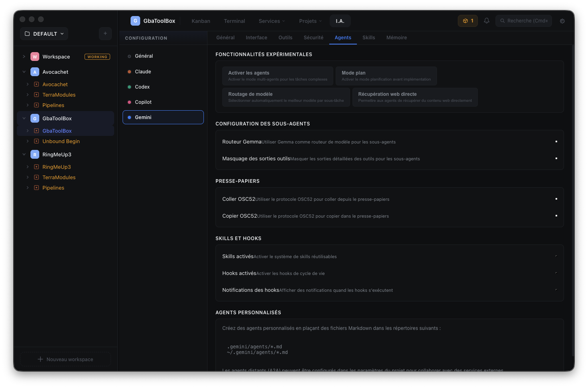Open the Mémoire settings tab
This screenshot has height=388, width=588.
(x=397, y=38)
